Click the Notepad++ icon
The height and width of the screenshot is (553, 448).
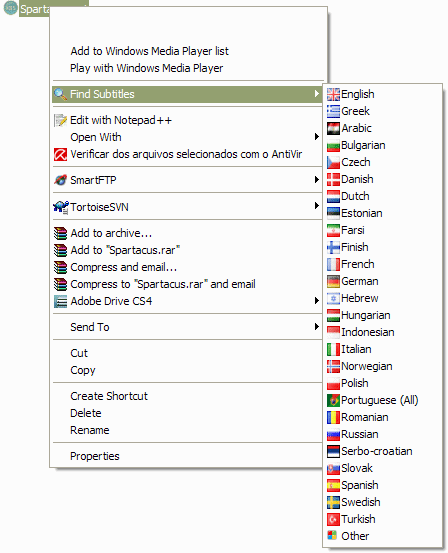[x=60, y=120]
